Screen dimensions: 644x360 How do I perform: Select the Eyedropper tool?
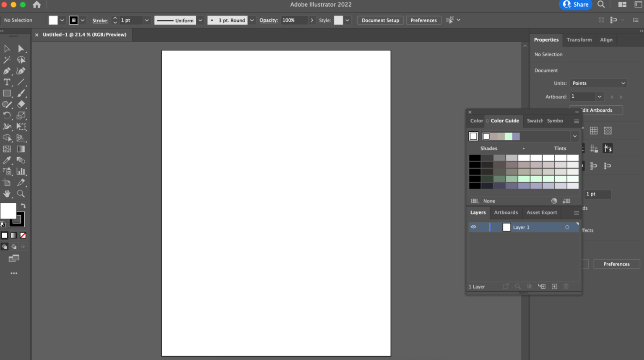pos(6,160)
